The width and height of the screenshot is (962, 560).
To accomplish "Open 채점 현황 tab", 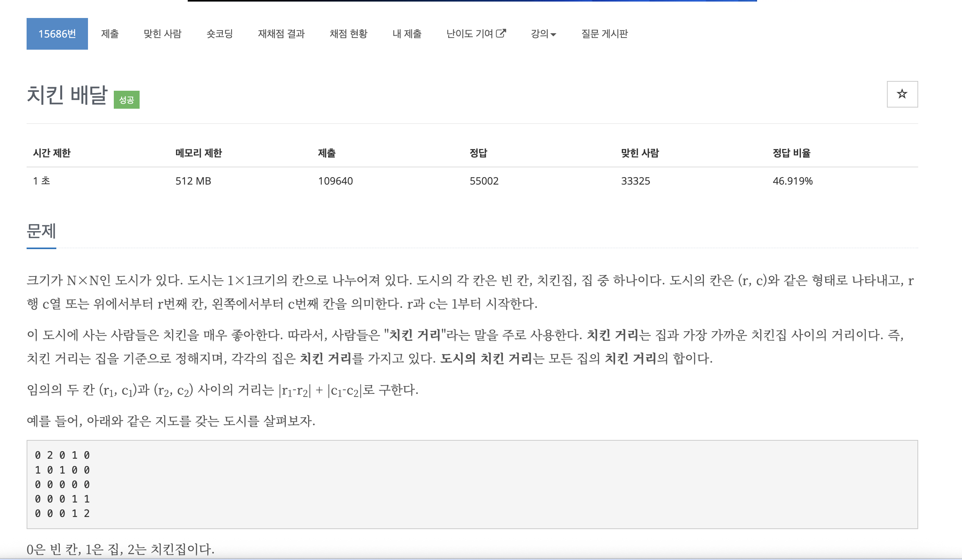I will point(348,34).
